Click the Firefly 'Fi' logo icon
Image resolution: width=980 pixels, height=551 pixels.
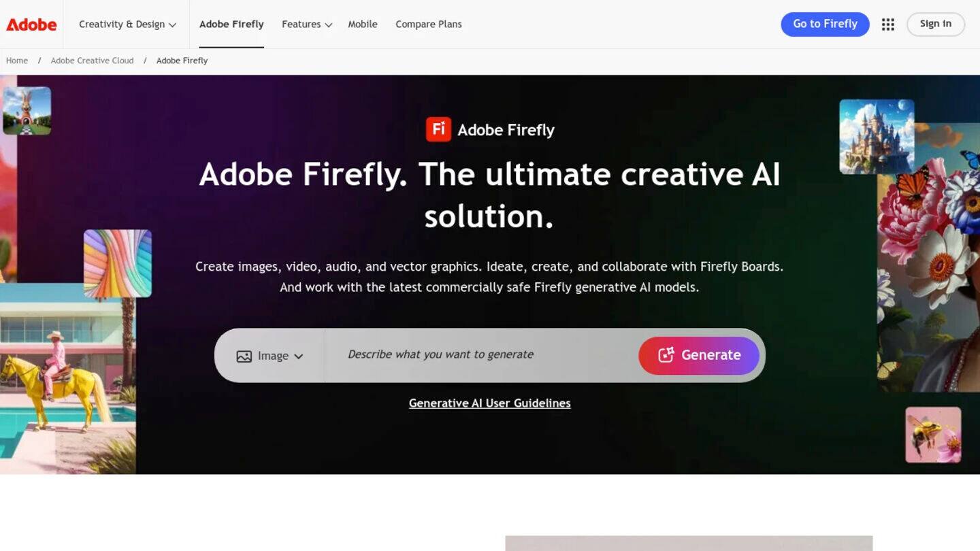coord(440,129)
